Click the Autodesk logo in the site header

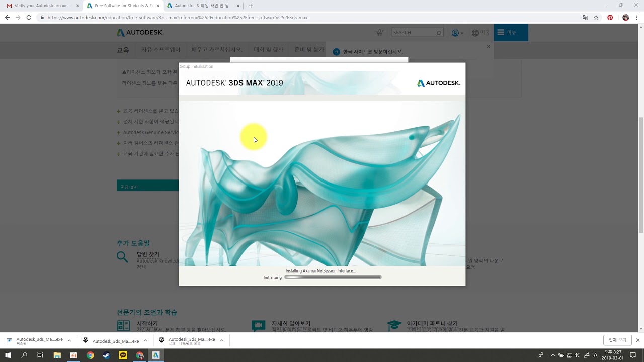tap(140, 32)
